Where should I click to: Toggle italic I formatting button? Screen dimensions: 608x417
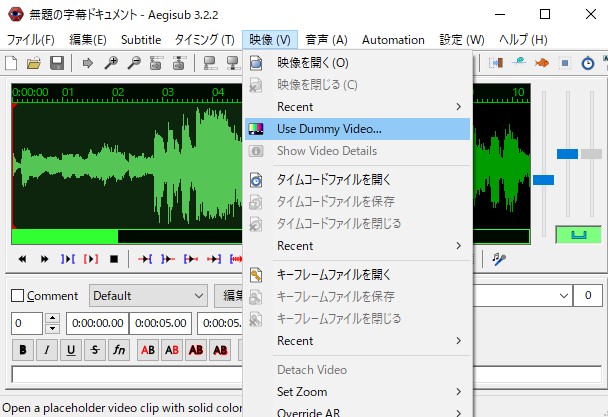(x=47, y=350)
